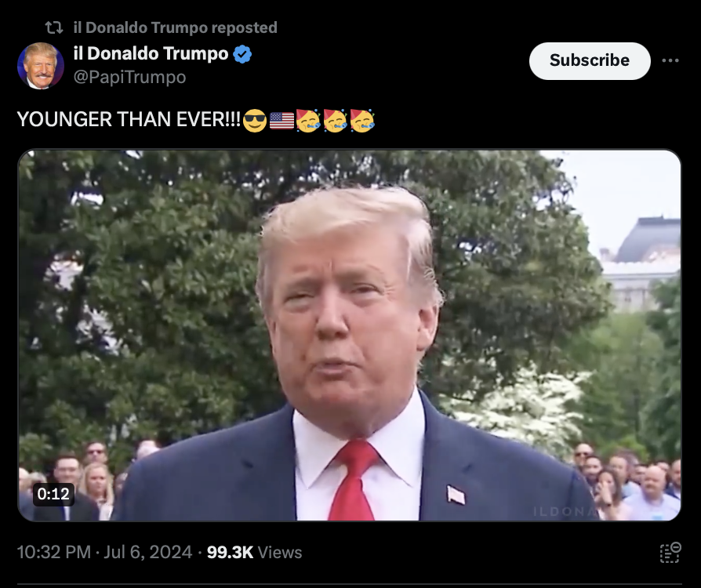Image resolution: width=701 pixels, height=588 pixels.
Task: Click the last party face emoji
Action: pos(362,120)
